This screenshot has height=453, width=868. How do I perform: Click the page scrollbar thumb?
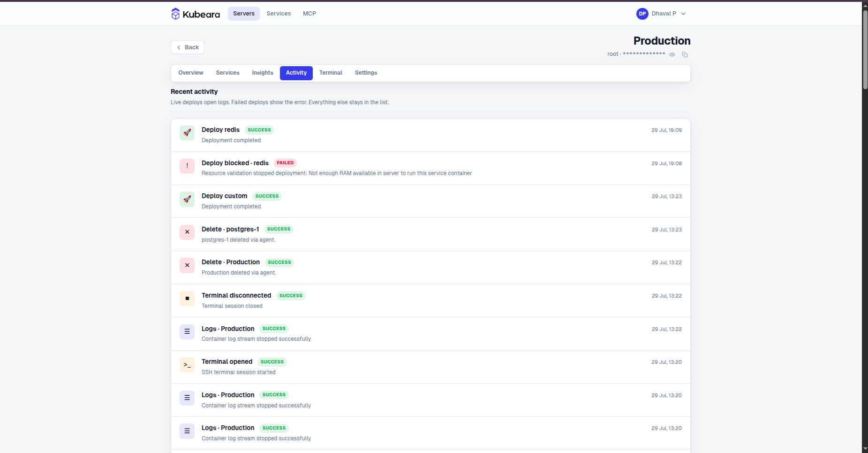pyautogui.click(x=865, y=49)
